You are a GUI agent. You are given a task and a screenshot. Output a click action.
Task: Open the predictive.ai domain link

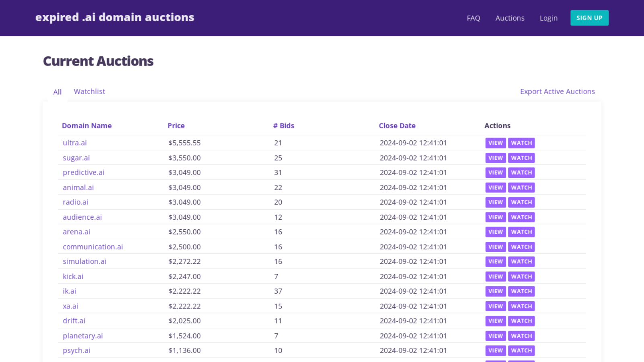tap(83, 173)
